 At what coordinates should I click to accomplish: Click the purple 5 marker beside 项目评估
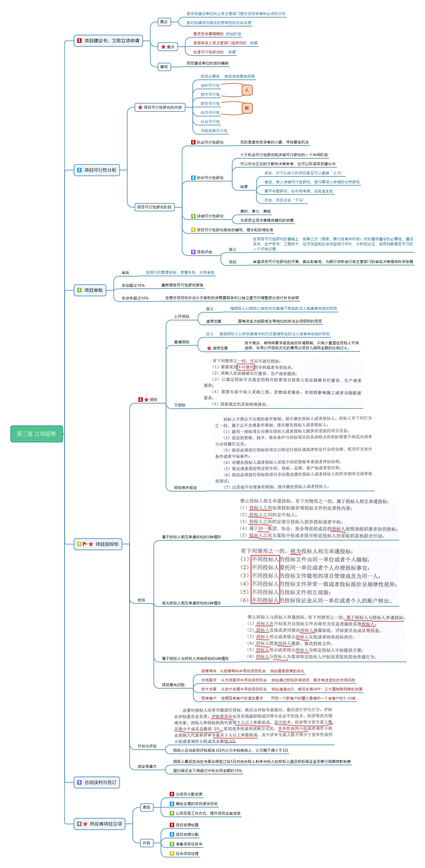click(193, 252)
